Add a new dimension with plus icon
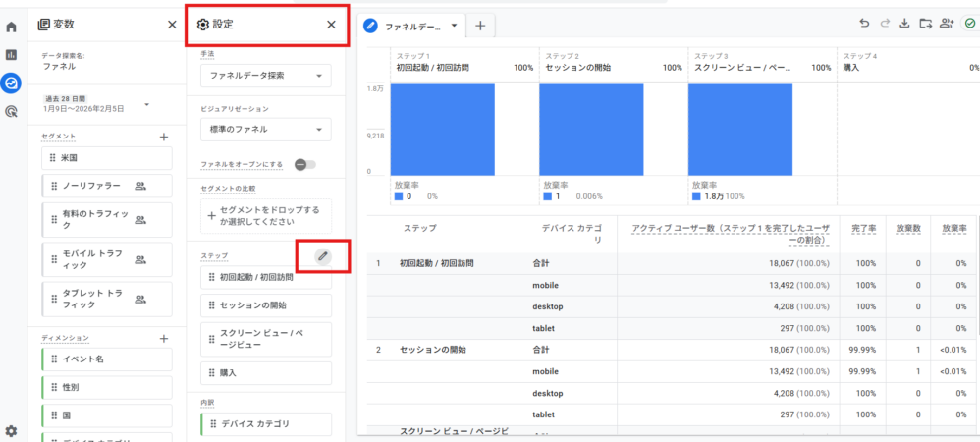 tap(164, 338)
